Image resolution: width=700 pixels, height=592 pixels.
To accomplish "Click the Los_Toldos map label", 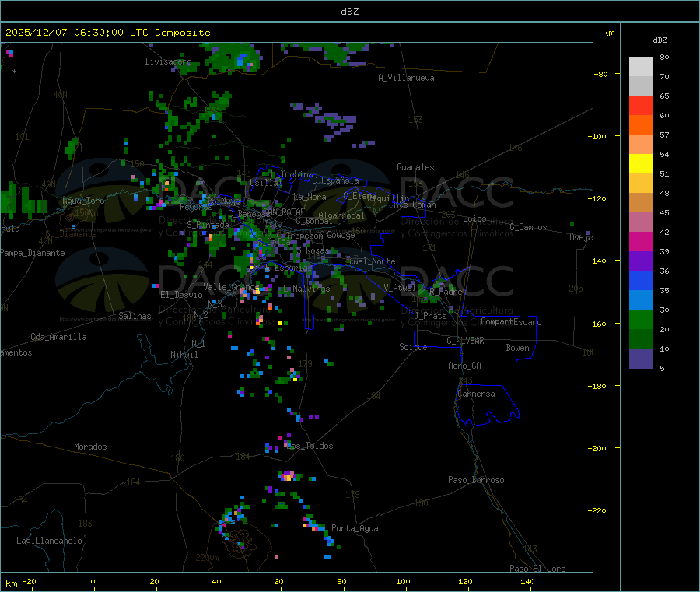I will tap(310, 446).
